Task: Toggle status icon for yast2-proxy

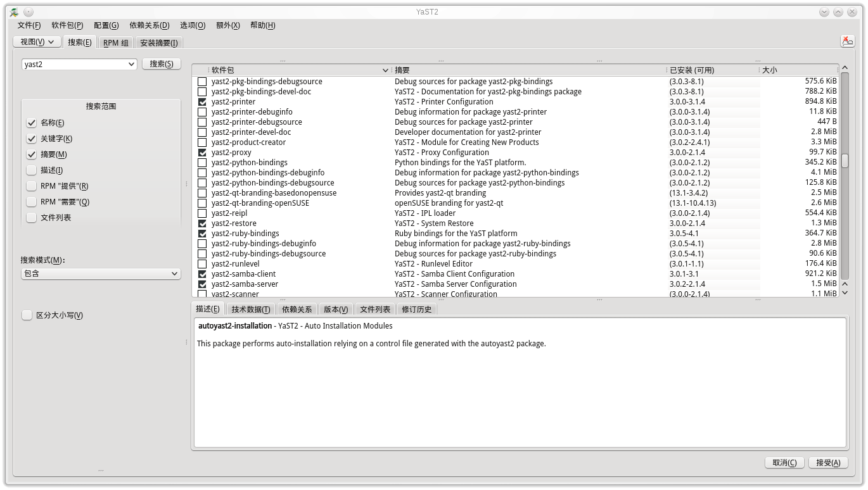Action: 202,153
